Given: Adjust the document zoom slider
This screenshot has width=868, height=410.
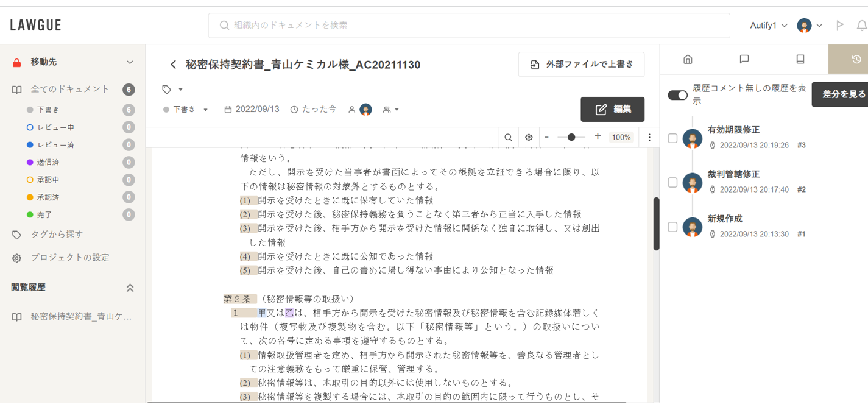Looking at the screenshot, I should [x=571, y=137].
